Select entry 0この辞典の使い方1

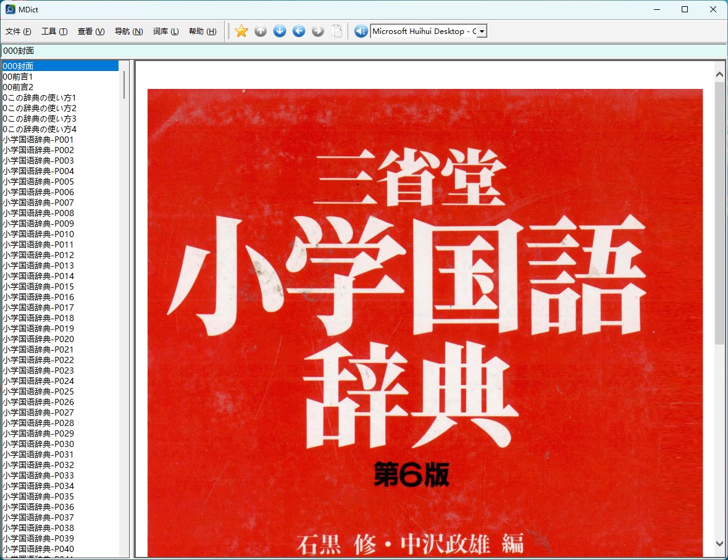[x=61, y=98]
